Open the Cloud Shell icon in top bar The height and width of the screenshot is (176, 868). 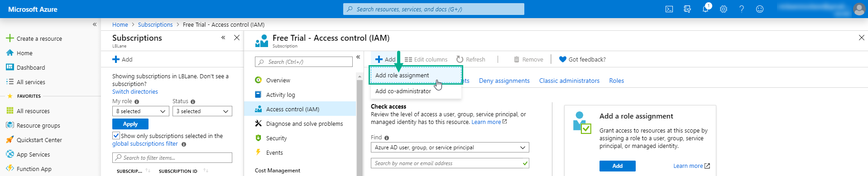pyautogui.click(x=669, y=9)
